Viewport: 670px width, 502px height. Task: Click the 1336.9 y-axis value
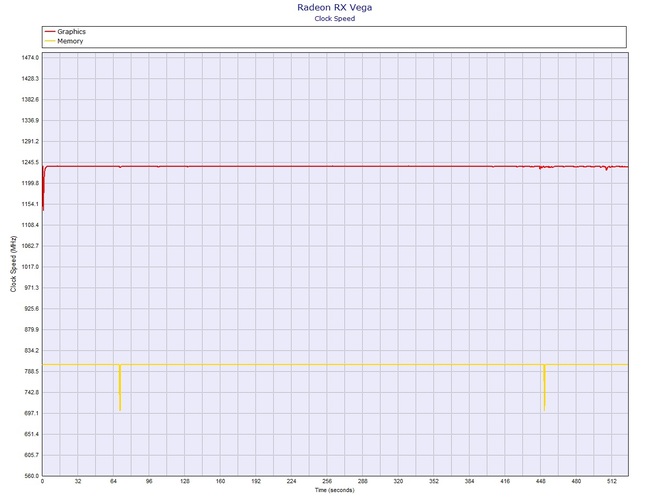(x=30, y=120)
